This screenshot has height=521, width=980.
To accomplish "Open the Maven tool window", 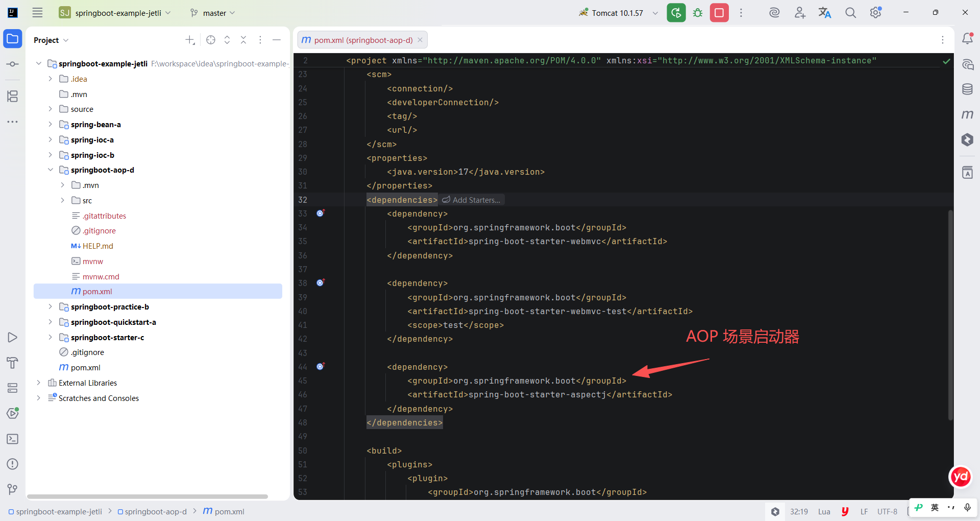I will tap(967, 114).
